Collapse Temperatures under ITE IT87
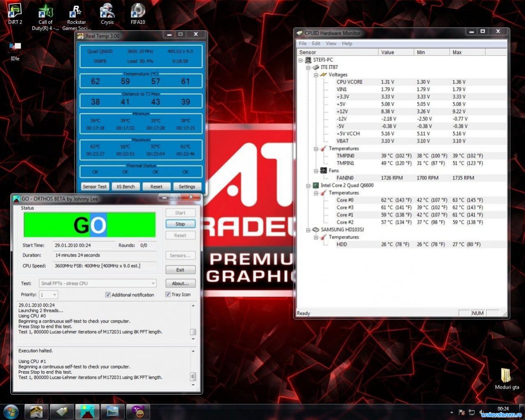Image resolution: width=525 pixels, height=420 pixels. 316,149
